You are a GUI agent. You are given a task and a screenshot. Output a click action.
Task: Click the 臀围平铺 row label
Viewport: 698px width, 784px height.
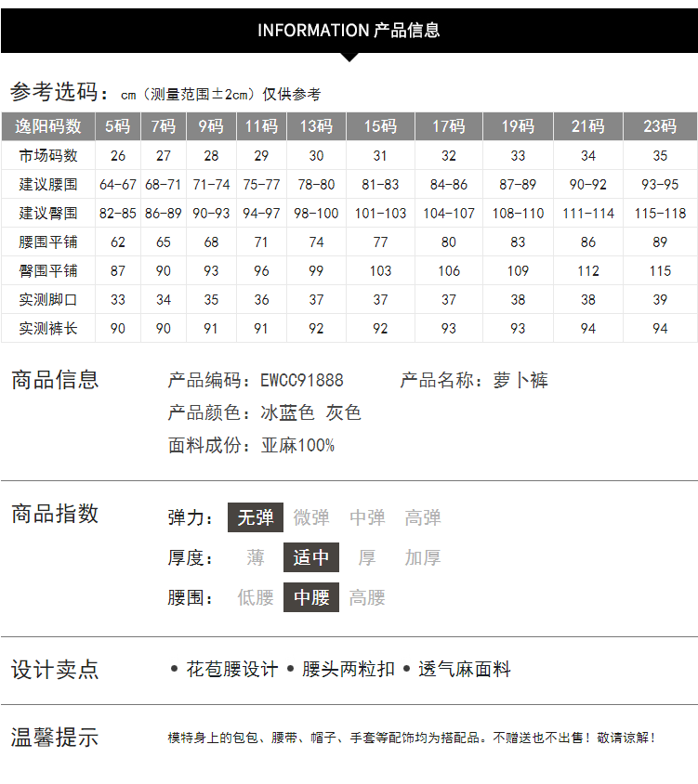point(48,270)
